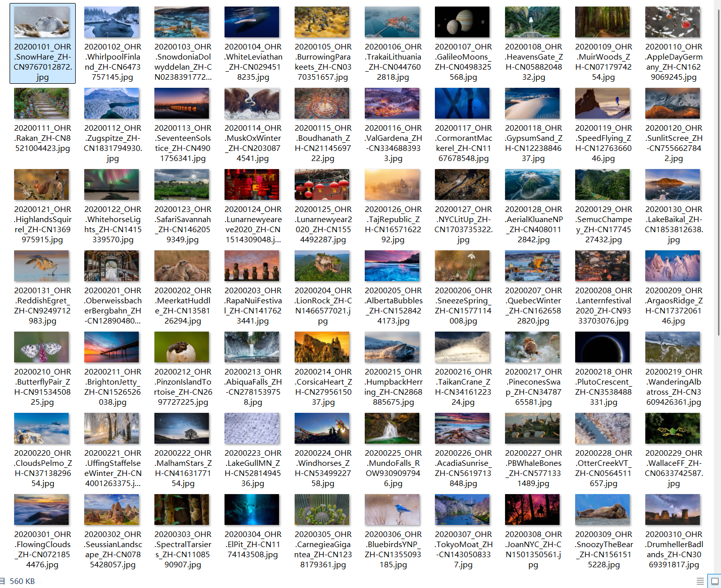Click the BluebirdsYNP image file
The image size is (721, 588).
click(393, 510)
